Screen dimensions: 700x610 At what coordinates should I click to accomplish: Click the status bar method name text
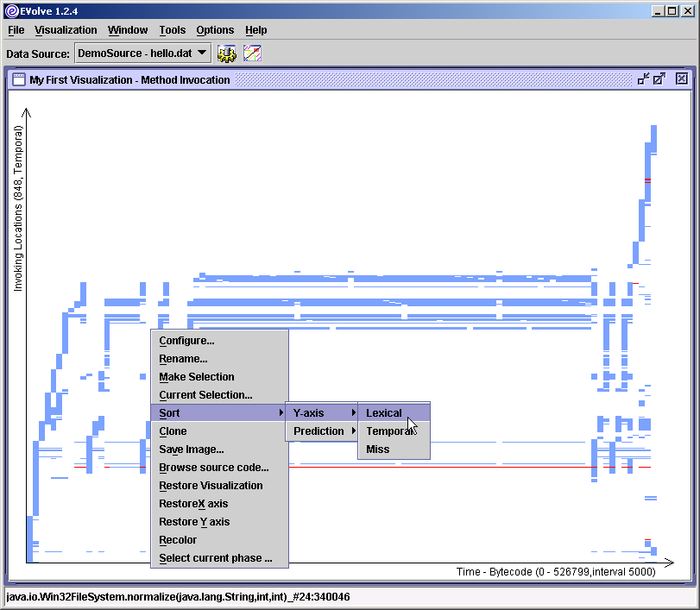(178, 596)
